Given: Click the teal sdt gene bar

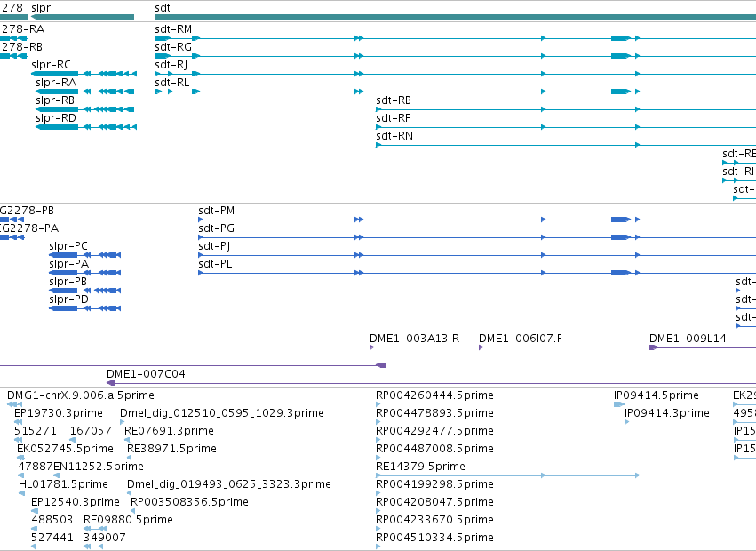Looking at the screenshot, I should (455, 17).
